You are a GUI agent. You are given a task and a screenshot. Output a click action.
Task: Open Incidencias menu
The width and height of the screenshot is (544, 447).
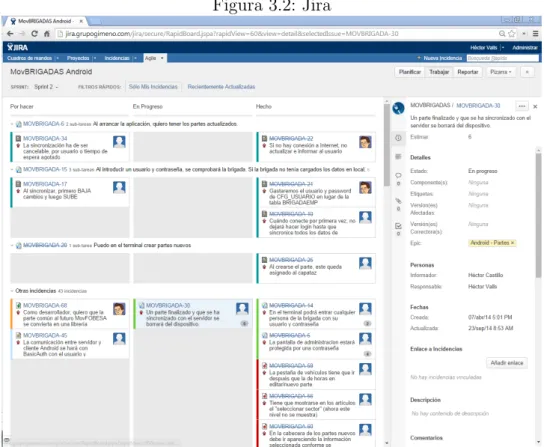(117, 58)
